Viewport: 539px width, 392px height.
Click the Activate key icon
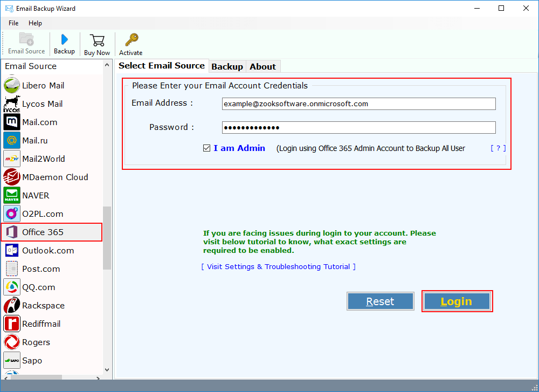coord(130,44)
